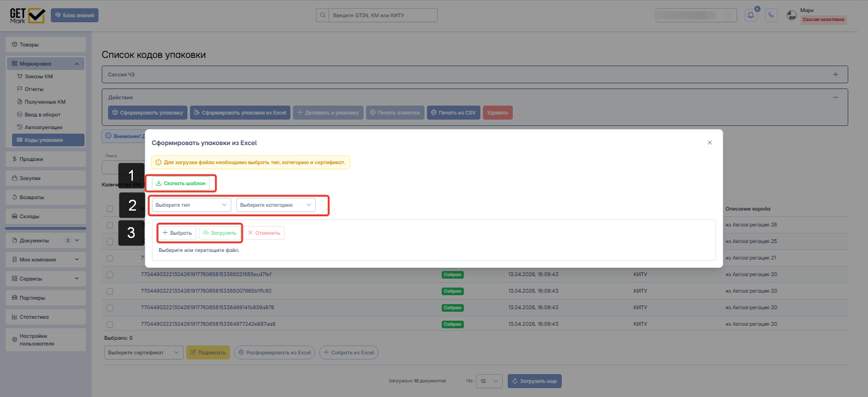Screen dimensions: 868x397
Task: Click the yellow Подписать button
Action: pos(208,352)
